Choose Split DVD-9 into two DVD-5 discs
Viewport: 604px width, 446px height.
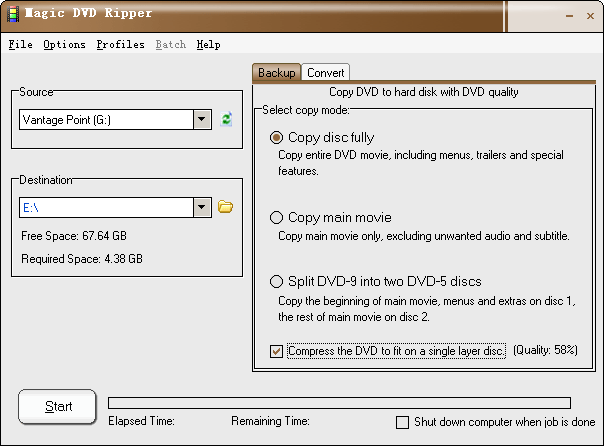click(276, 282)
